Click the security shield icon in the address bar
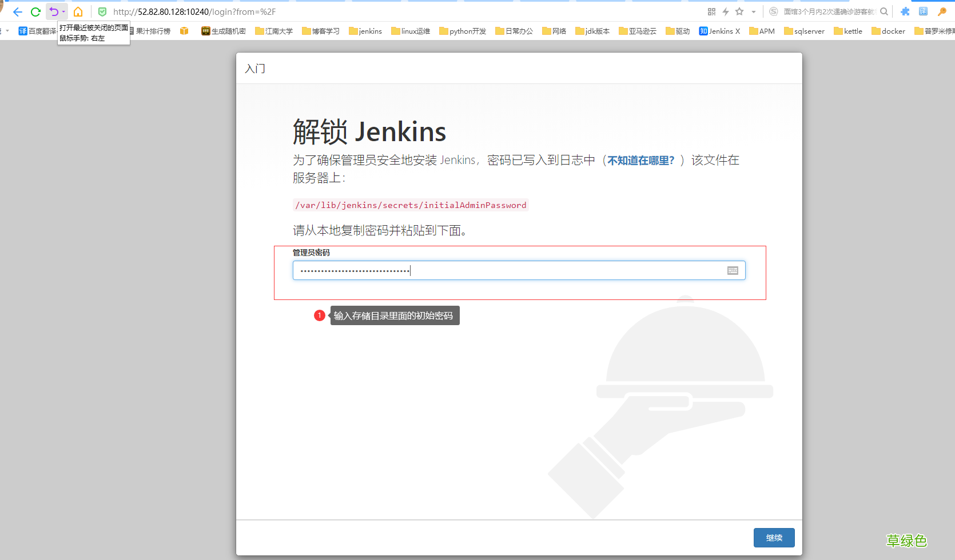 [103, 11]
